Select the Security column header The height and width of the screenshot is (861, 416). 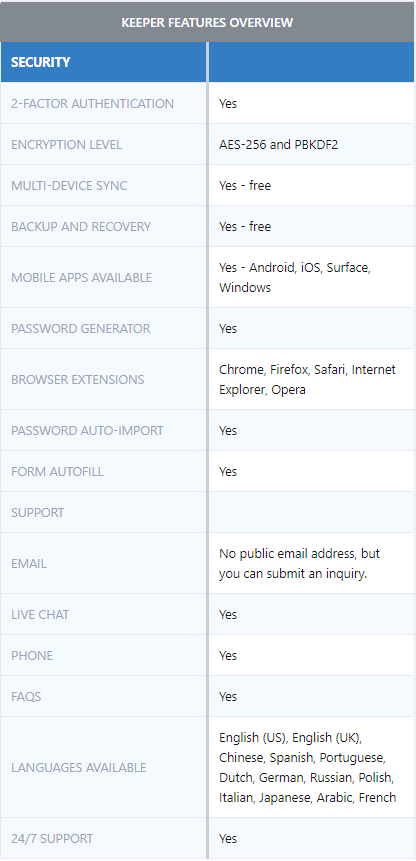click(x=41, y=62)
